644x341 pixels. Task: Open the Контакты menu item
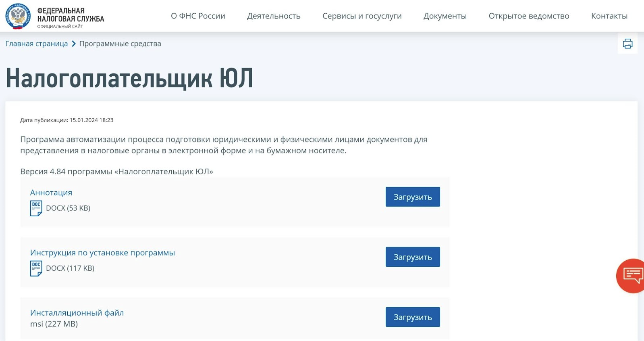click(x=609, y=16)
